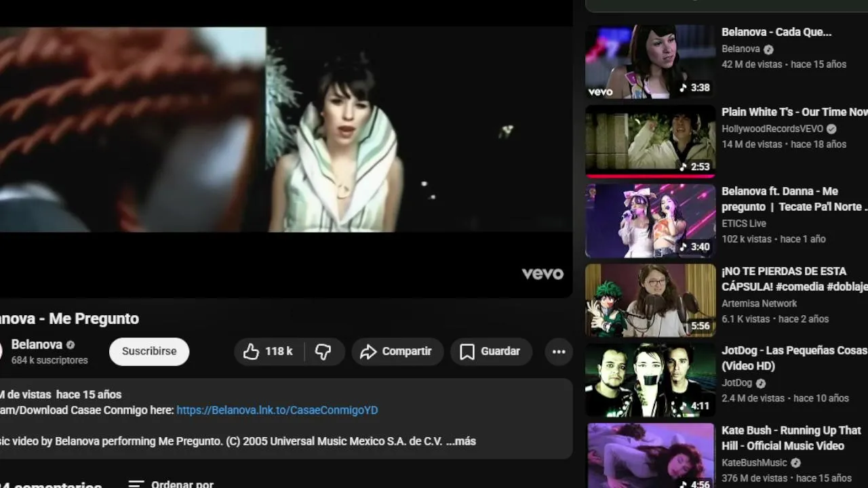868x488 pixels.
Task: Click the verified badge beside Belanova under the video title
Action: [x=71, y=344]
